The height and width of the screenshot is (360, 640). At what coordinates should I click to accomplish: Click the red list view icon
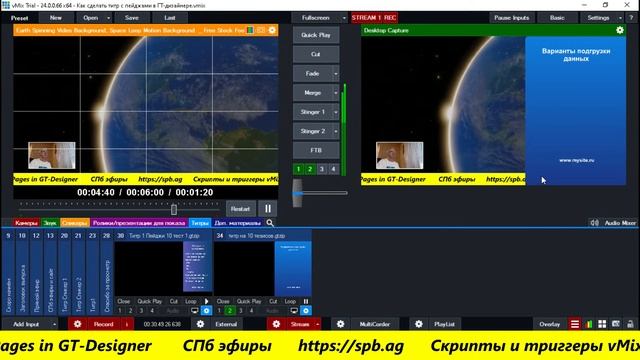coord(575,324)
